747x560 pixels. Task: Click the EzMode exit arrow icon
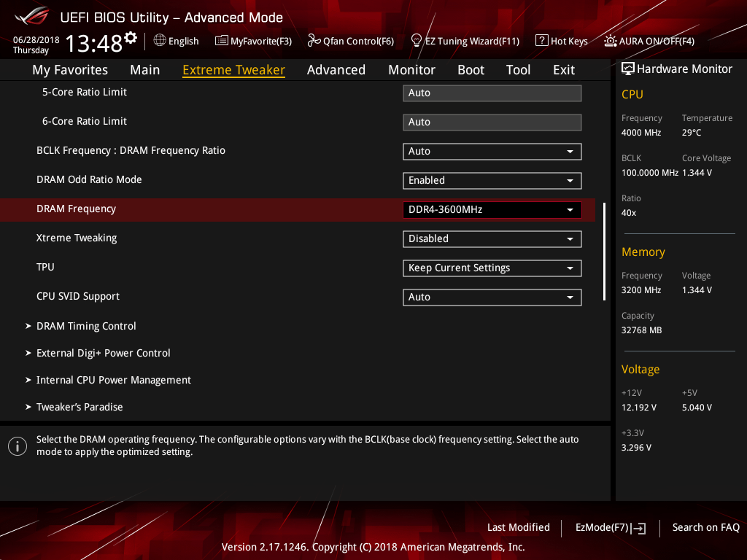(640, 528)
